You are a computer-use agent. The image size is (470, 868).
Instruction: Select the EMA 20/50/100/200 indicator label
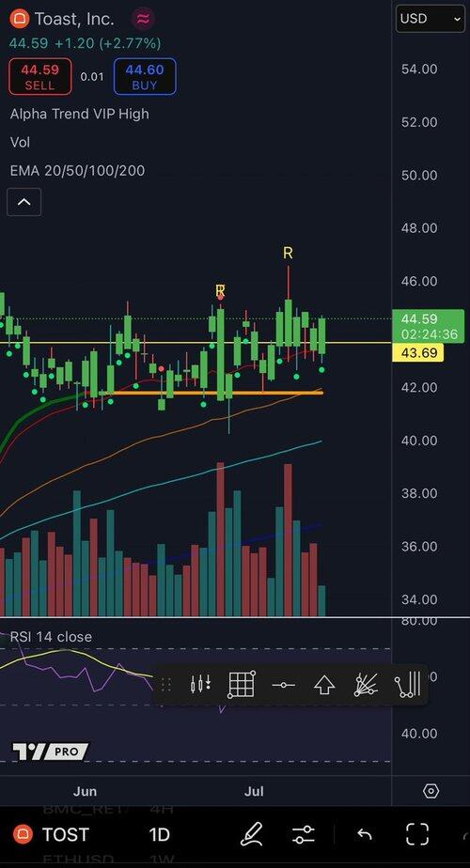coord(78,171)
